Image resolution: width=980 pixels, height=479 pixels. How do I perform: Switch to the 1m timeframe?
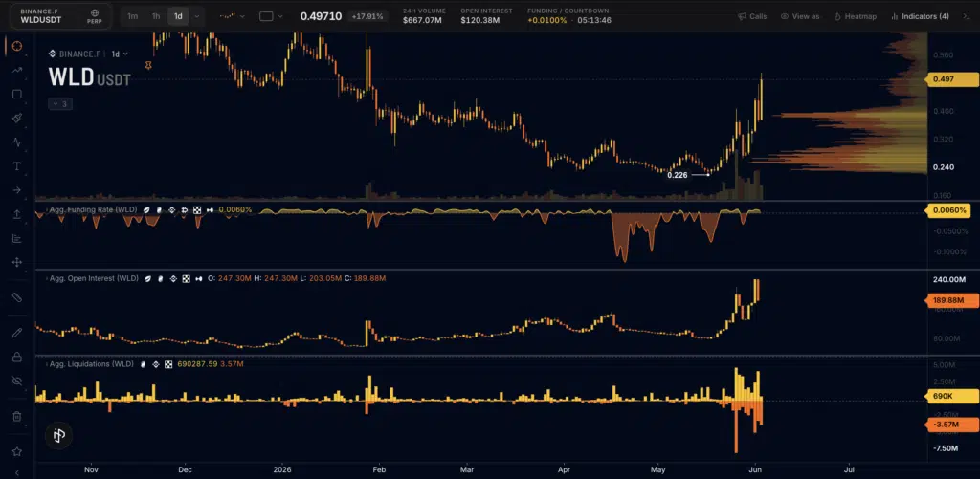tap(132, 16)
